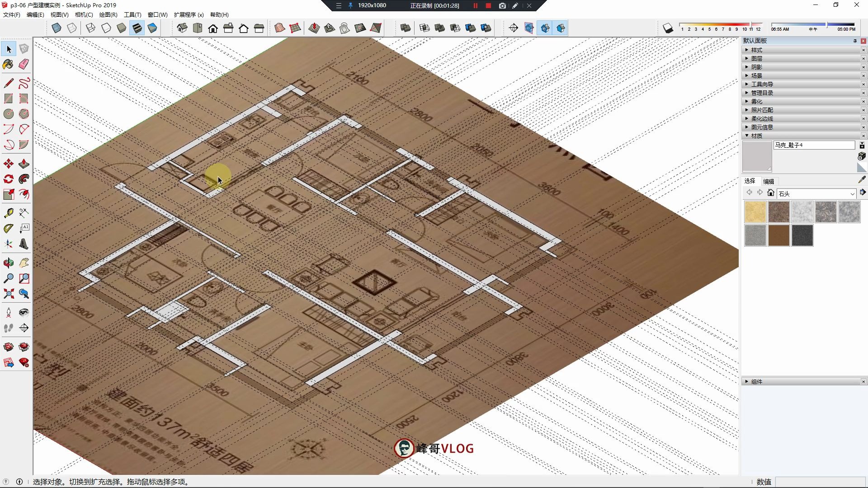Stop the screen recording

[488, 5]
